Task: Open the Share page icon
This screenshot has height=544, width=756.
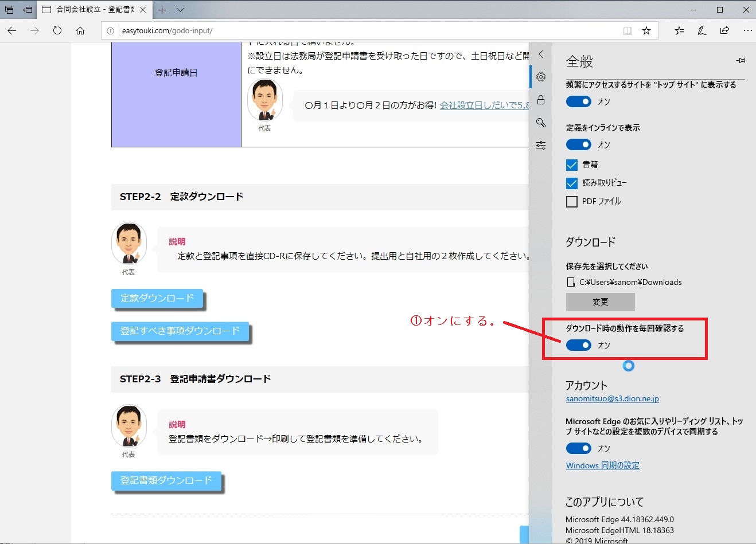Action: pos(724,31)
